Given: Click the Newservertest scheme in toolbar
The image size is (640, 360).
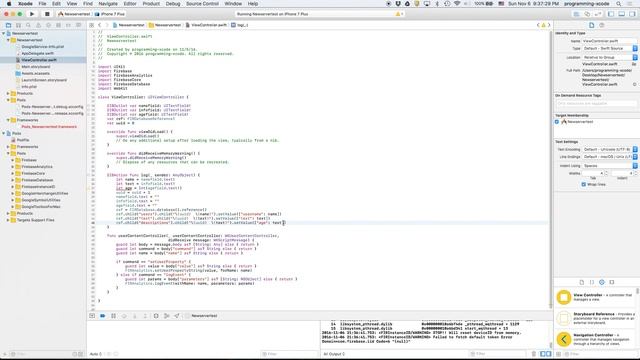Looking at the screenshot, I should [74, 14].
